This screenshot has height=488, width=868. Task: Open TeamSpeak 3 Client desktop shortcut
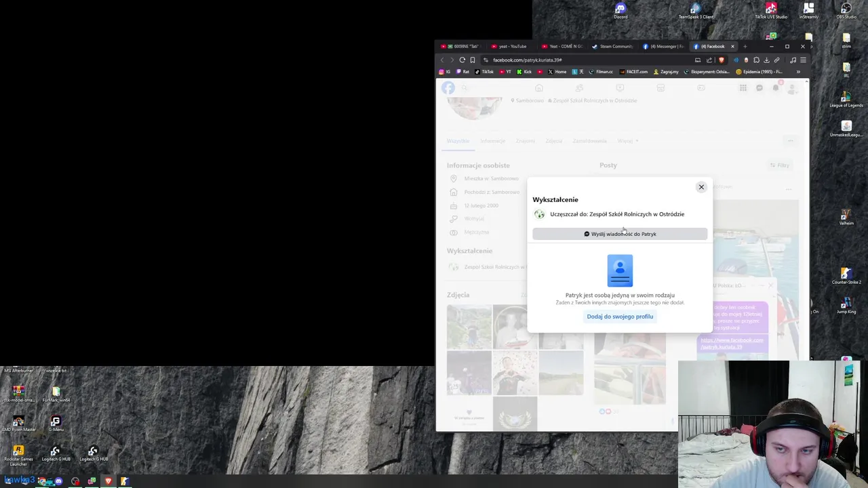point(696,11)
